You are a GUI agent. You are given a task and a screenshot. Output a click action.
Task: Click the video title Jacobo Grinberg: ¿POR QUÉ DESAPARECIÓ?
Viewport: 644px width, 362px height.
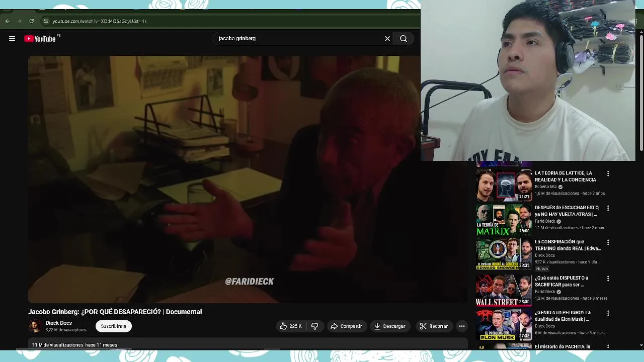click(x=115, y=312)
